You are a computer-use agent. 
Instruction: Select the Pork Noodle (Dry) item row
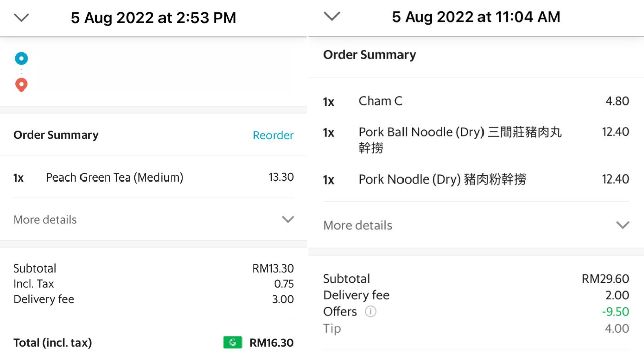(x=476, y=179)
